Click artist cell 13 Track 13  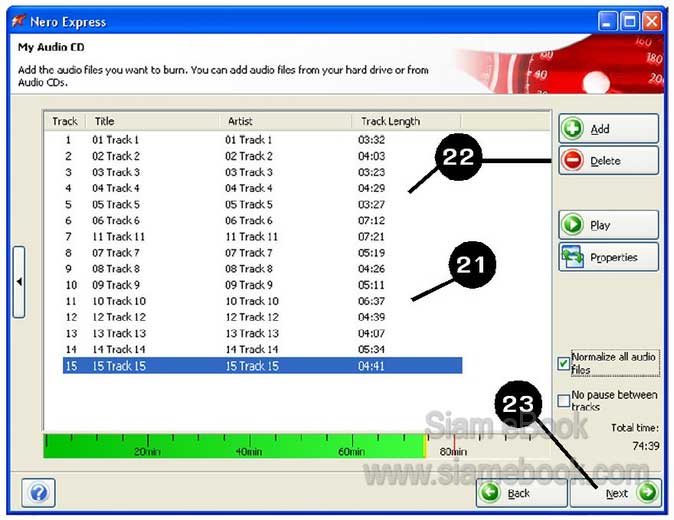[x=252, y=333]
